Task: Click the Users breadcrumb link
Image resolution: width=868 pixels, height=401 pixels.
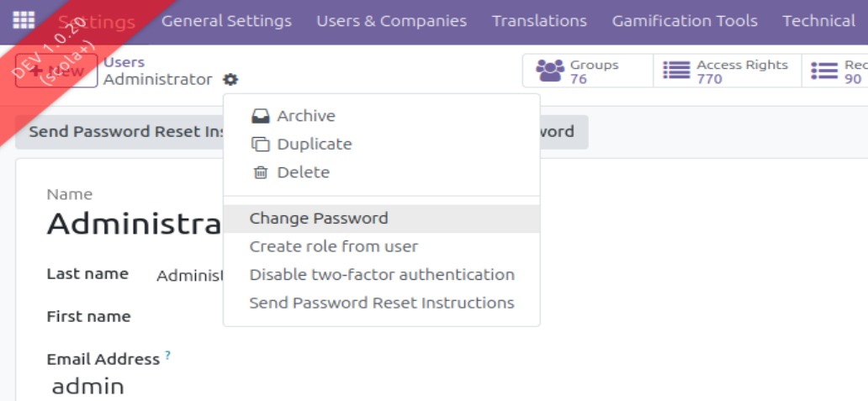Action: point(124,62)
